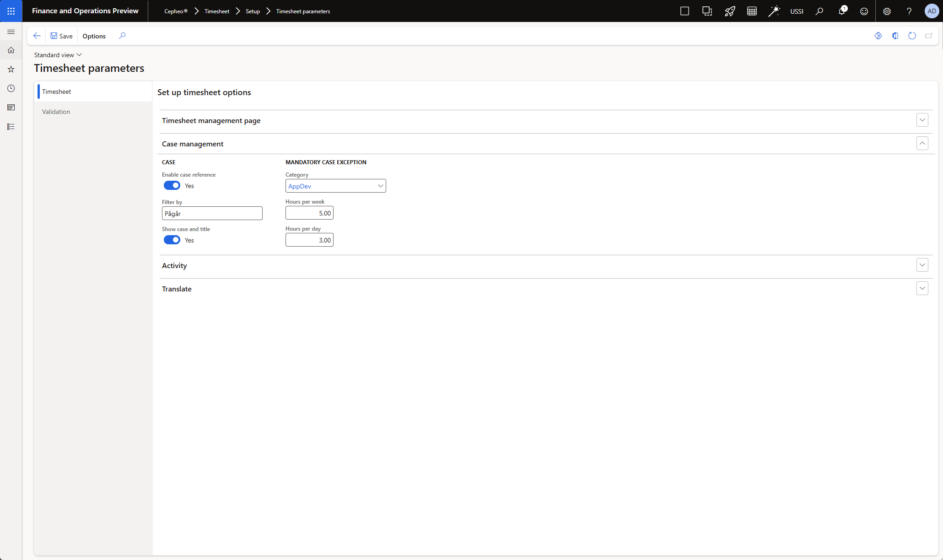Click the Save button

(61, 36)
